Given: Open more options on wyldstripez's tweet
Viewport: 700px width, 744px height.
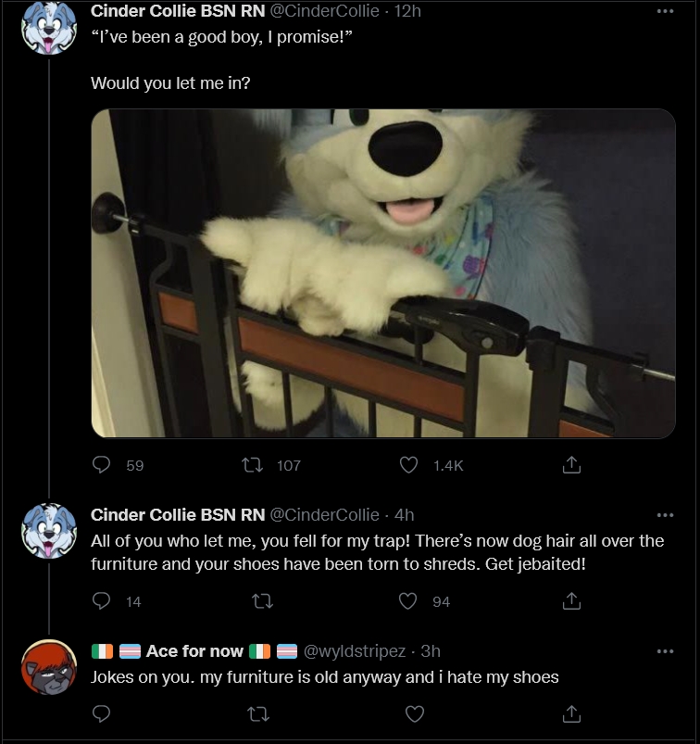Looking at the screenshot, I should pyautogui.click(x=665, y=651).
